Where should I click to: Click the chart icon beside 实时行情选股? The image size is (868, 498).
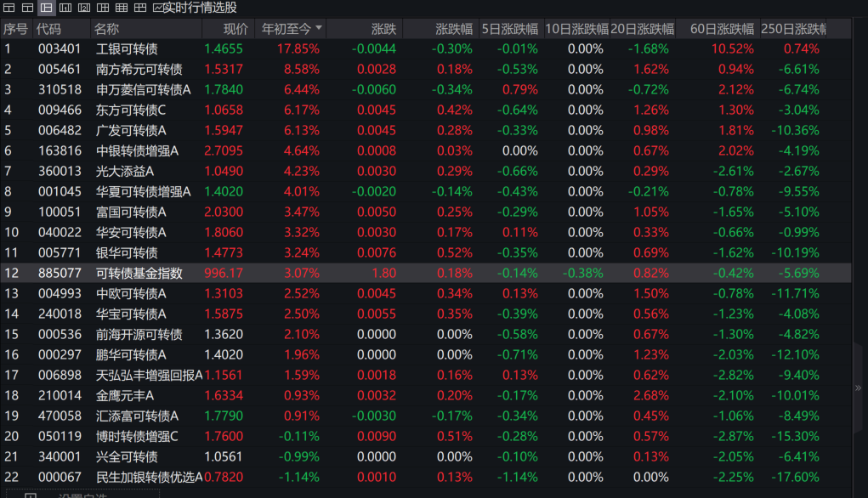click(x=158, y=8)
